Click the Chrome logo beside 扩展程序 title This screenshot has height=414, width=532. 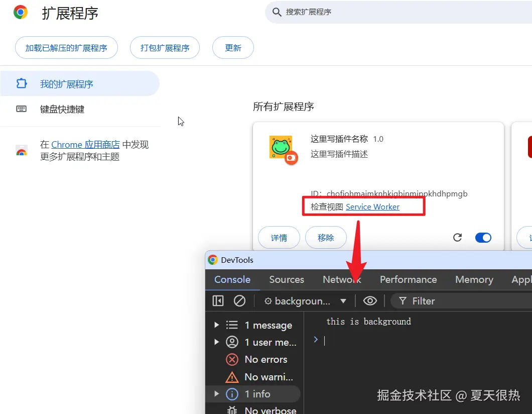coord(21,12)
